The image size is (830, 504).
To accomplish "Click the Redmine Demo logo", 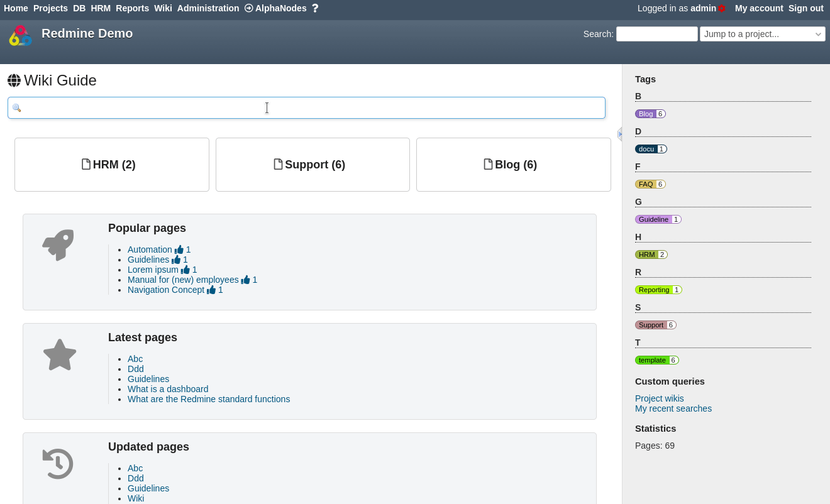I will click(20, 36).
